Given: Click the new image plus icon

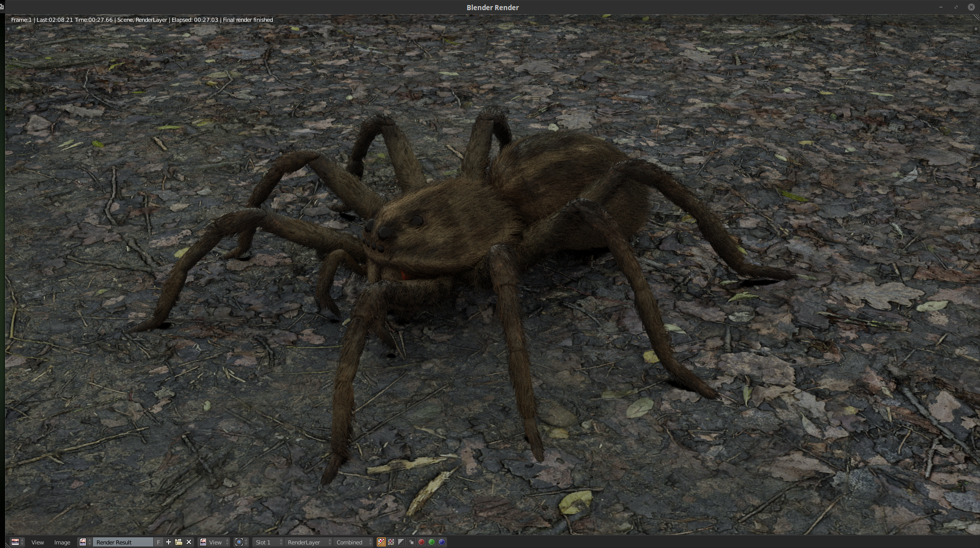Looking at the screenshot, I should tap(169, 542).
